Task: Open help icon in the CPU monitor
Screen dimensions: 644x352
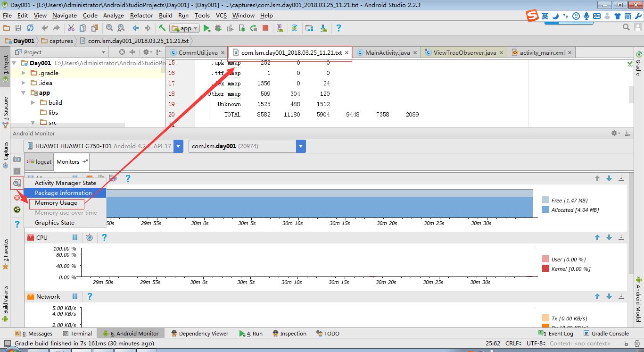Action: 104,237
